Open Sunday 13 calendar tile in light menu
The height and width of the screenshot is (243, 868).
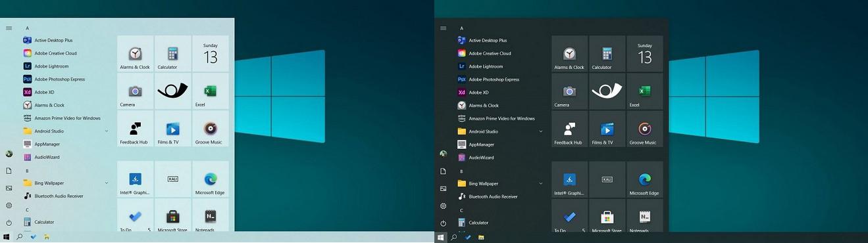[x=211, y=54]
